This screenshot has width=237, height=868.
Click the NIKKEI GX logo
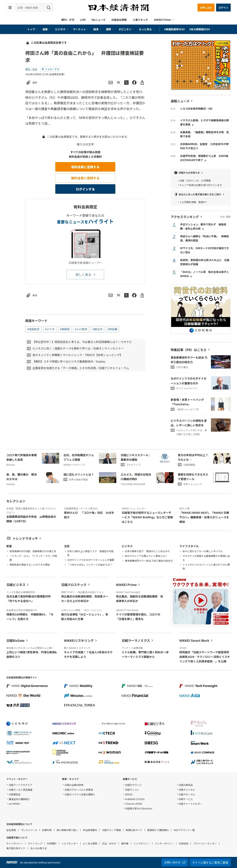coord(137,686)
